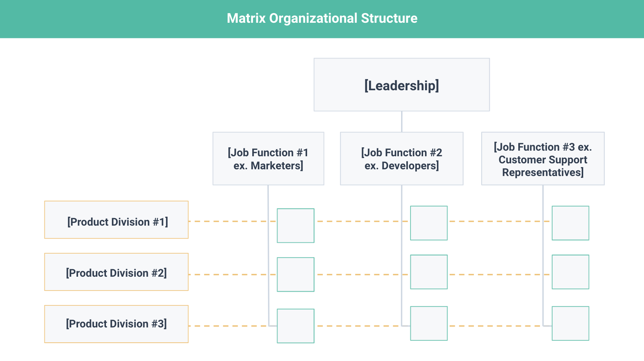Click the Product Division #1 box

[x=116, y=220]
